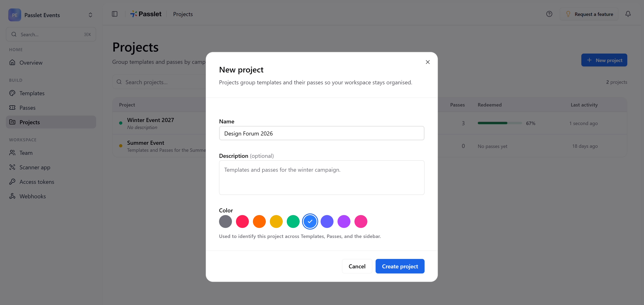Expand the Passlet Events workspace switcher

pyautogui.click(x=90, y=15)
